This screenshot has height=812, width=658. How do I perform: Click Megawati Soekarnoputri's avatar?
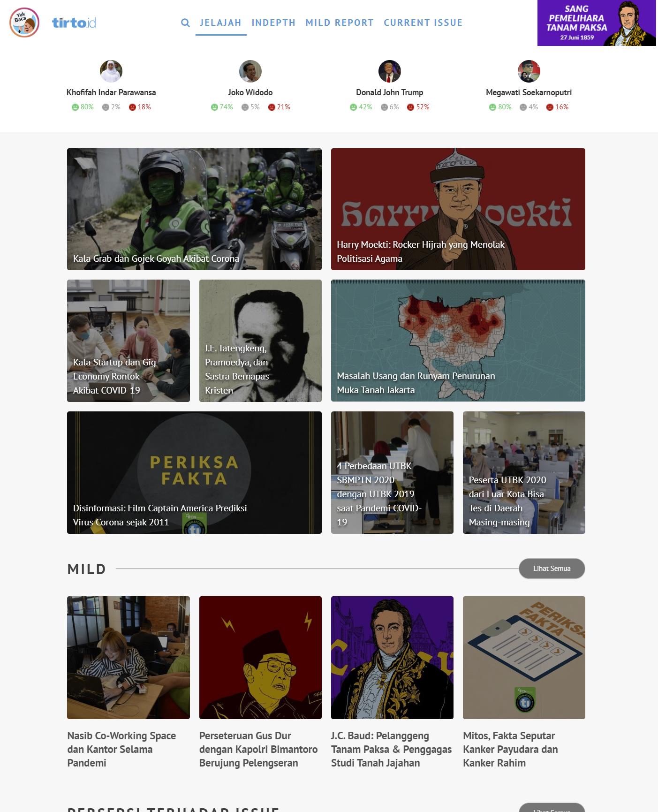(x=529, y=71)
